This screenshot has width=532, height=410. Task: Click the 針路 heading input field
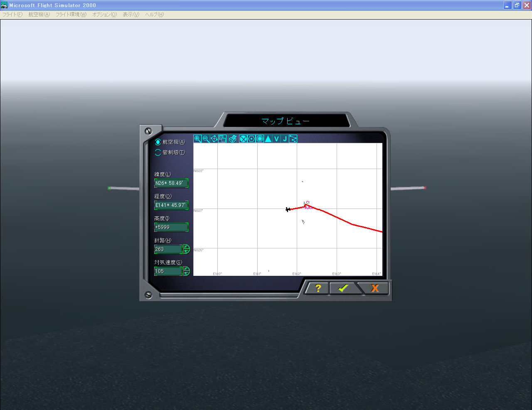tap(168, 249)
